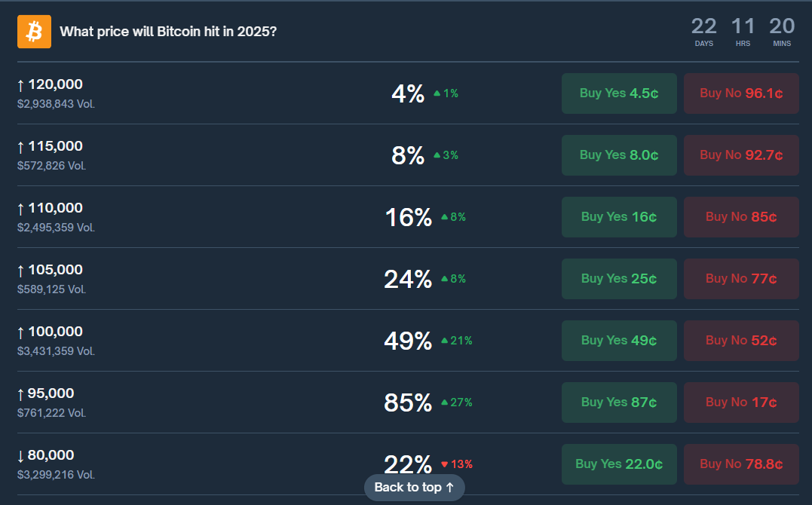Buy No at 52¢ for 100,000
Viewport: 812px width, 505px height.
(x=741, y=340)
